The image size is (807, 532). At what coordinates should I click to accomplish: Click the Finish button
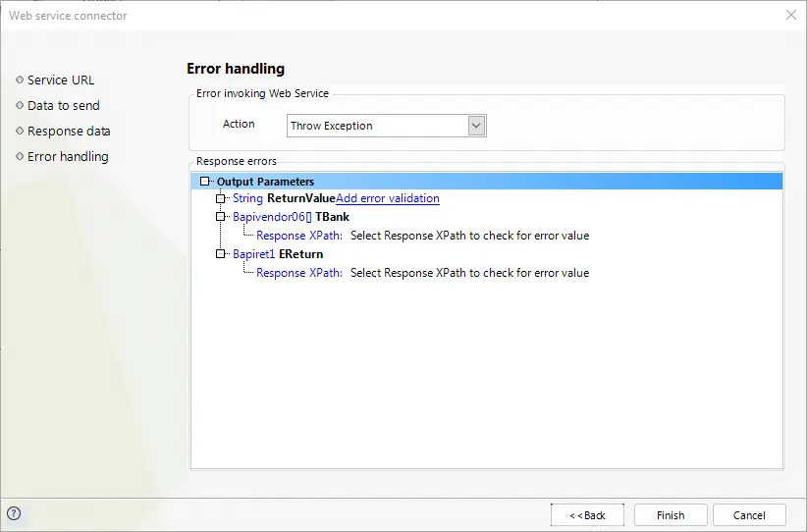[x=671, y=515]
